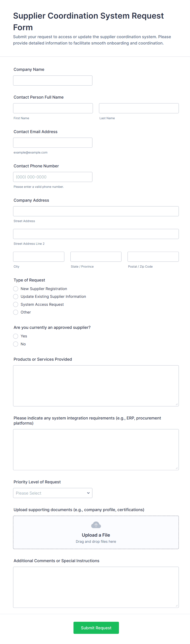Focus the First Name text box
Image resolution: width=190 pixels, height=644 pixels.
(53, 108)
